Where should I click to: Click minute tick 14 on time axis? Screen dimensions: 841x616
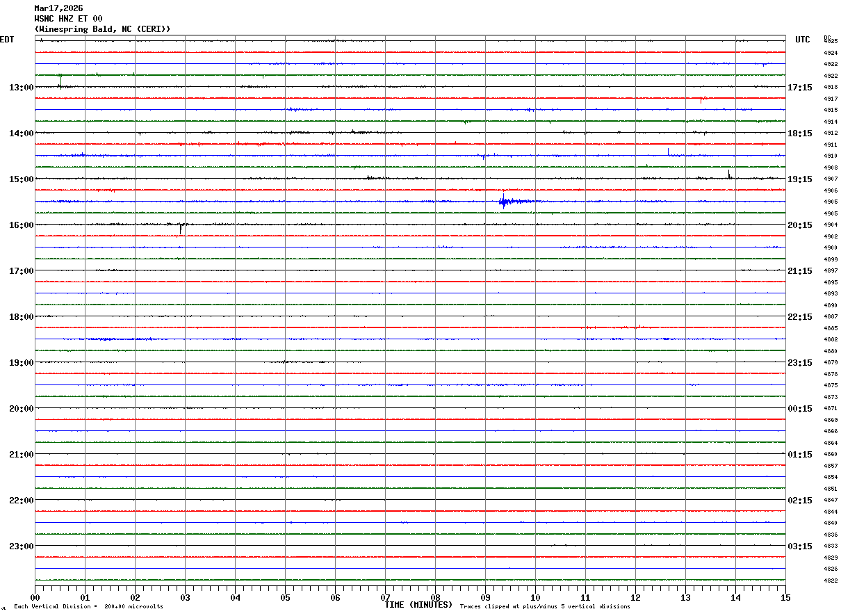[735, 597]
